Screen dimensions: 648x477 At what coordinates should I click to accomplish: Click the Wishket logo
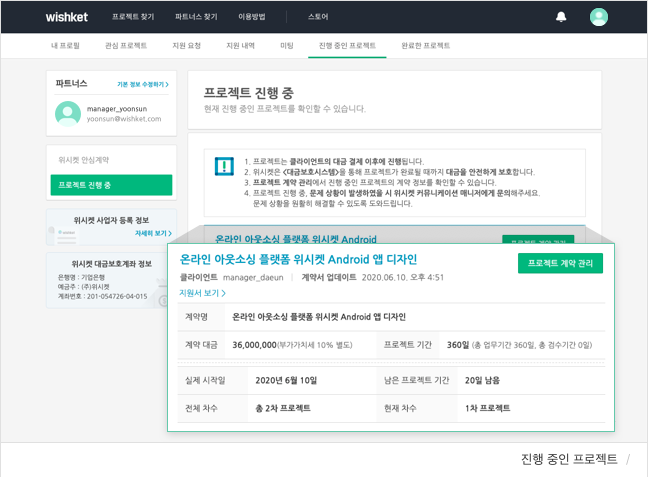point(68,17)
